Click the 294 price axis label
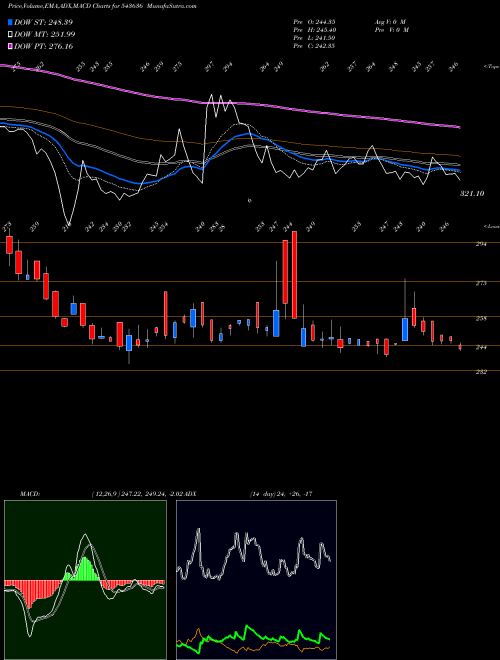500x660 pixels. click(x=481, y=244)
